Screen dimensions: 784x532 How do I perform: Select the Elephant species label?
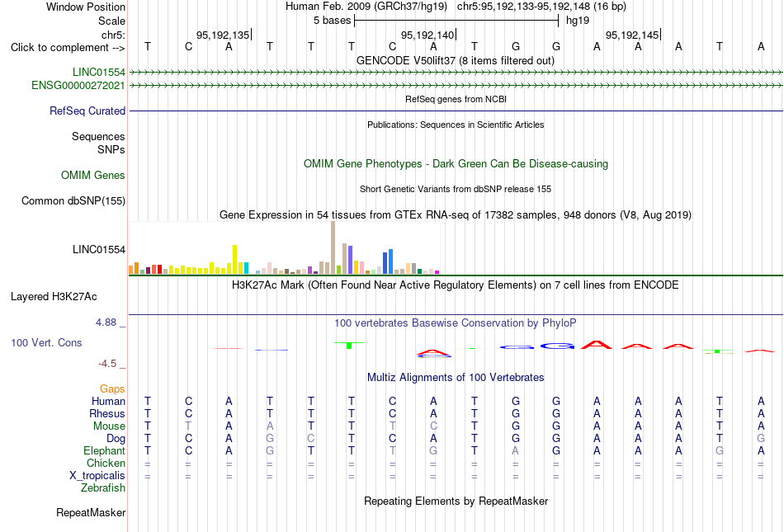pyautogui.click(x=104, y=450)
